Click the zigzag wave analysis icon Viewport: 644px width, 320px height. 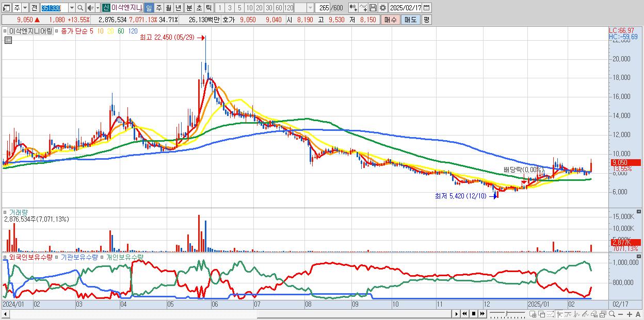point(577,314)
